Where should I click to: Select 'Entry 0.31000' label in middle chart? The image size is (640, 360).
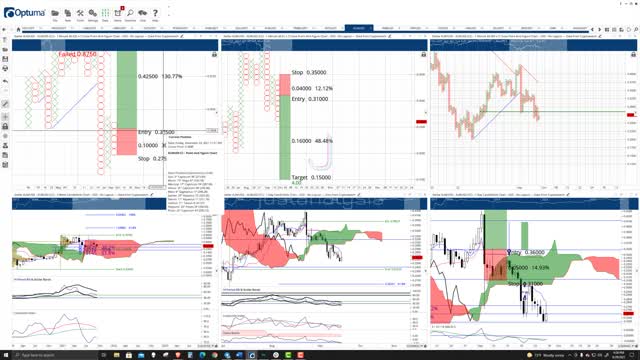coord(310,99)
